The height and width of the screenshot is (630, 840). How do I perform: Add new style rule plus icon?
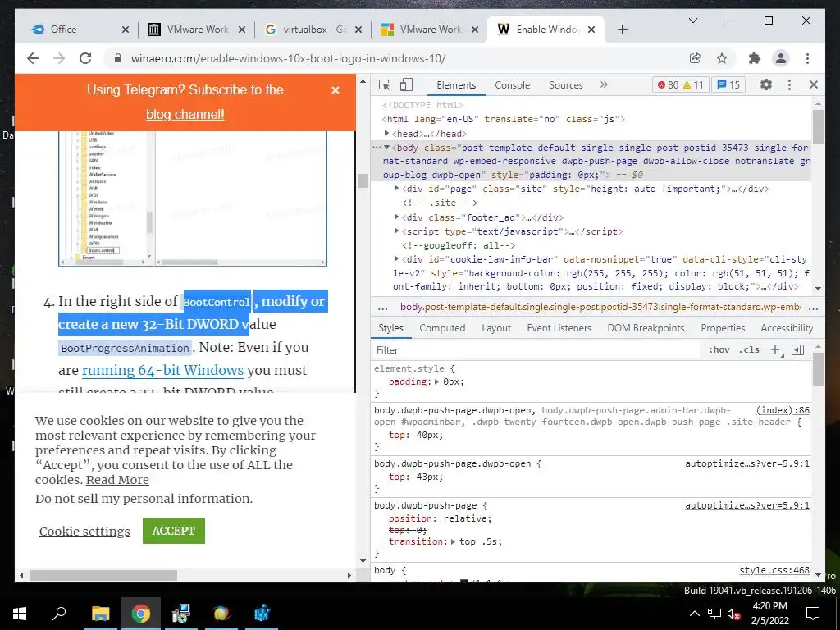point(774,349)
